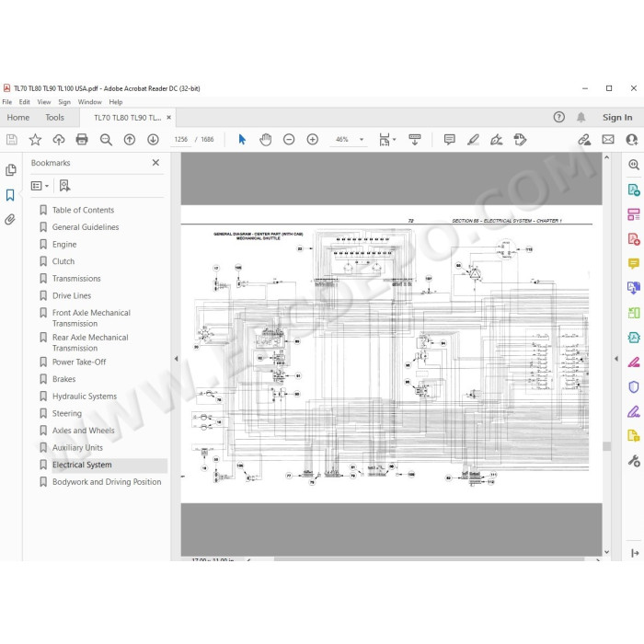This screenshot has height=644, width=644.
Task: Click the find current bookmark icon
Action: point(64,186)
